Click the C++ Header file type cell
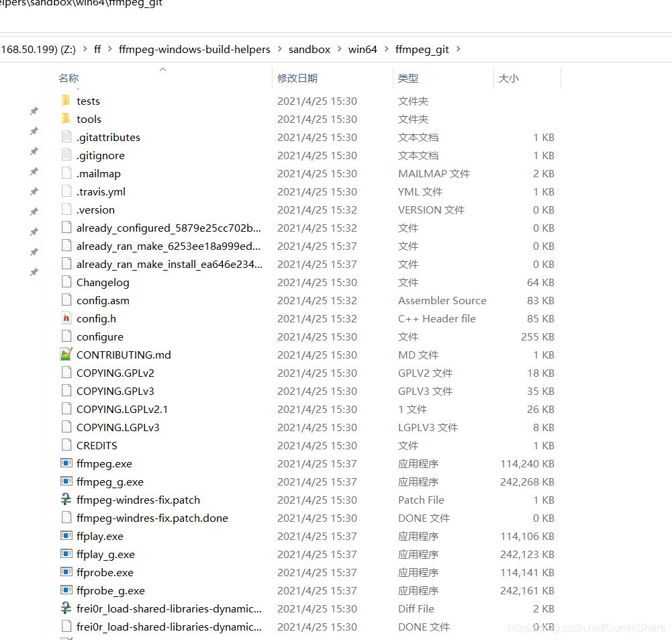Image resolution: width=672 pixels, height=640 pixels. pos(437,318)
